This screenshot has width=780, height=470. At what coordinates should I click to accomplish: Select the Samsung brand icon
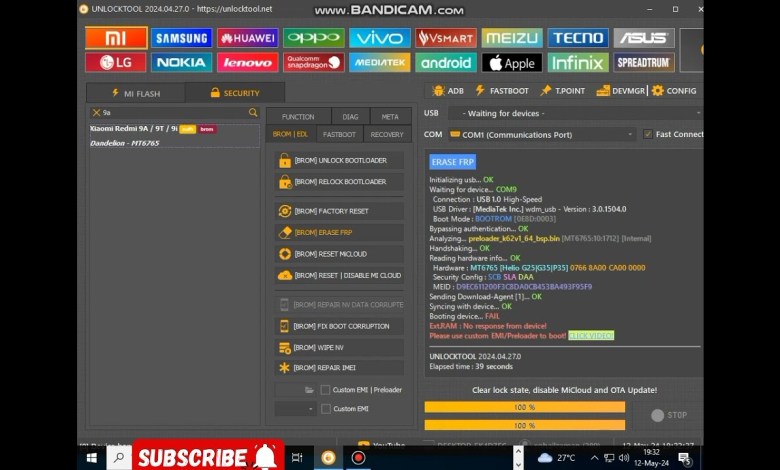click(x=182, y=38)
